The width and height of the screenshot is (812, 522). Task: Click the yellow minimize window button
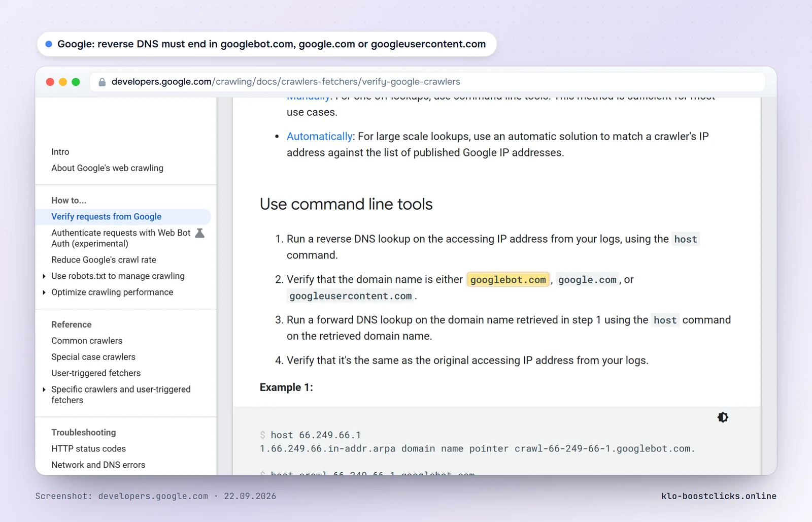point(63,82)
